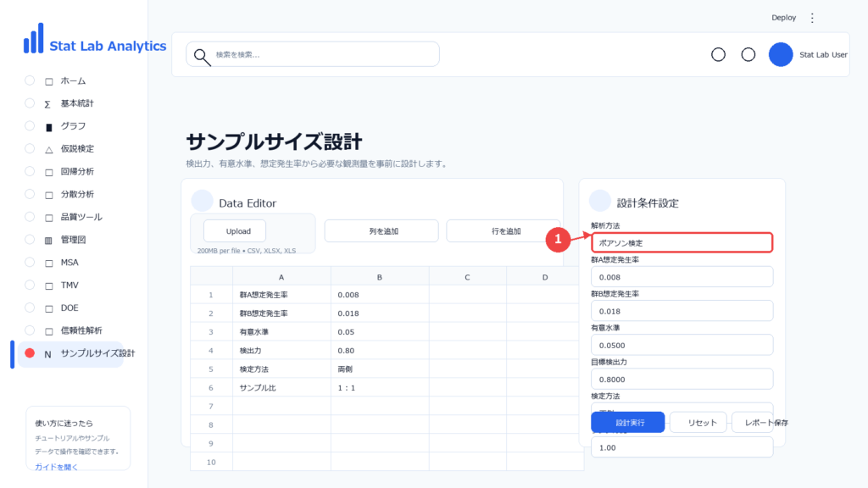Select the ホーム radio button
Viewport: 868px width, 488px height.
(x=30, y=80)
